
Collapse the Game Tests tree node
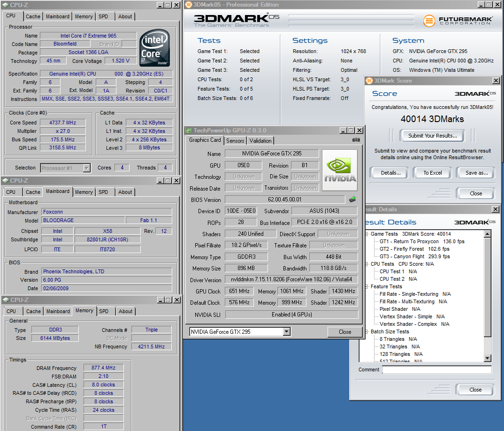(x=367, y=234)
